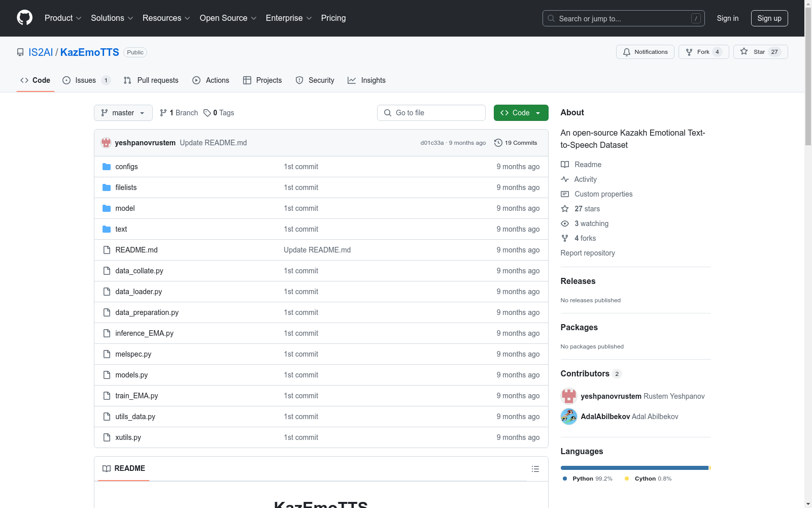Click the Go to file search box
Screen dimensions: 812x508
(x=431, y=113)
